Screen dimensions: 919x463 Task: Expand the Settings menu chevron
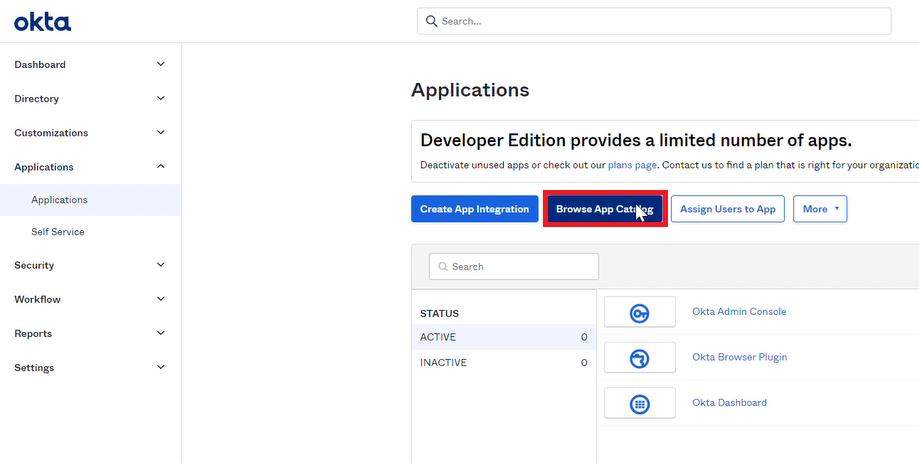tap(161, 366)
